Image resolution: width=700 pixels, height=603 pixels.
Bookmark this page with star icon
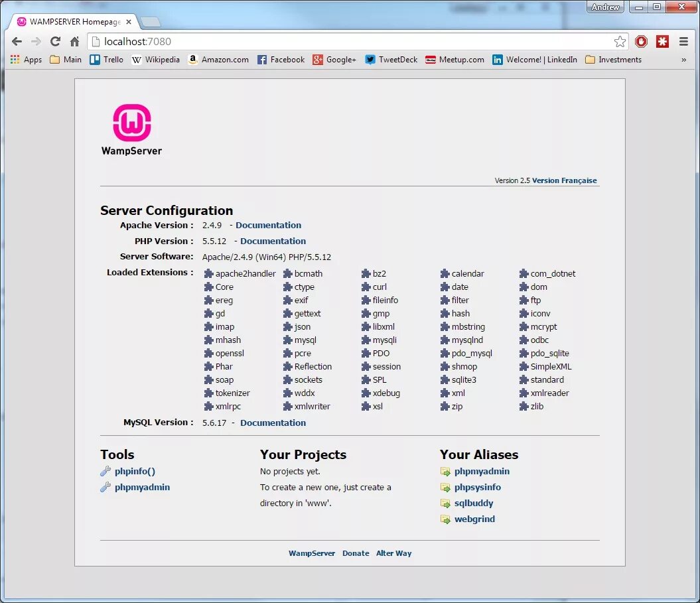620,42
